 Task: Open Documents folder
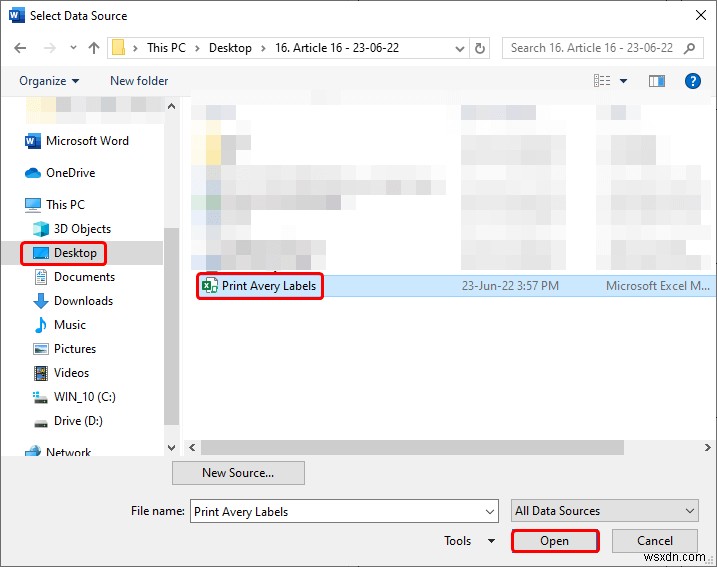coord(85,277)
